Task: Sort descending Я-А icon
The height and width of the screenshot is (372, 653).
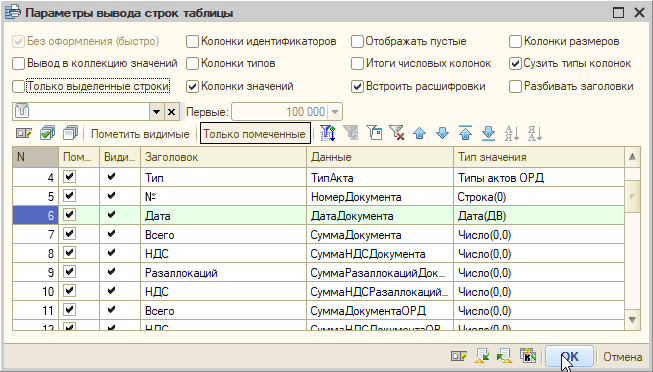Action: 535,134
